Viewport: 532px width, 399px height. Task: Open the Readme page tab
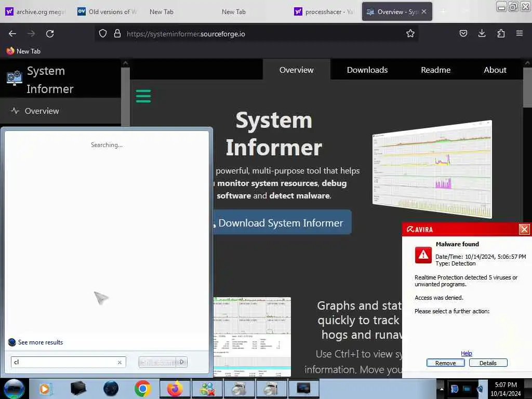(436, 70)
